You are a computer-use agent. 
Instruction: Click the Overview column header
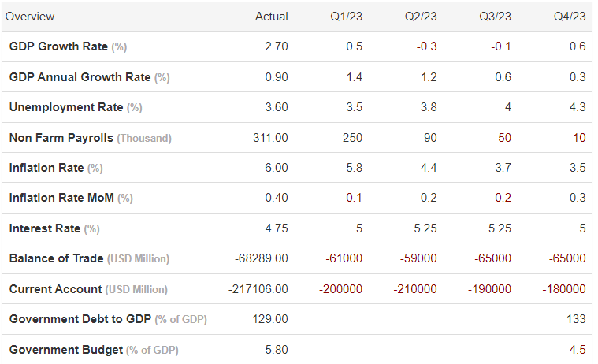click(x=30, y=17)
